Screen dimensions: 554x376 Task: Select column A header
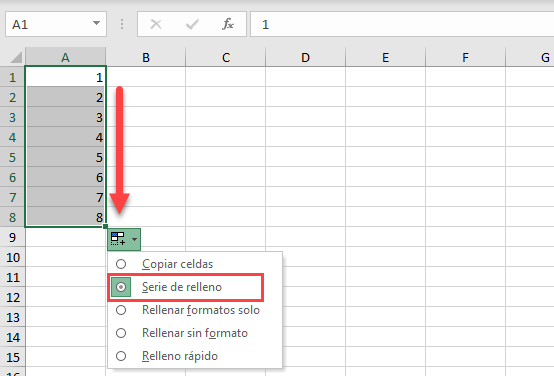(x=65, y=57)
